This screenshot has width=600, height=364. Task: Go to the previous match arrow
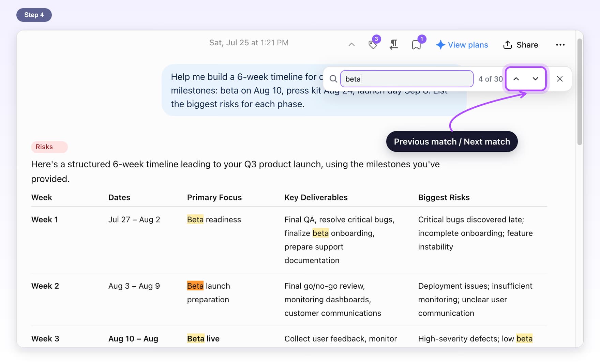tap(516, 79)
